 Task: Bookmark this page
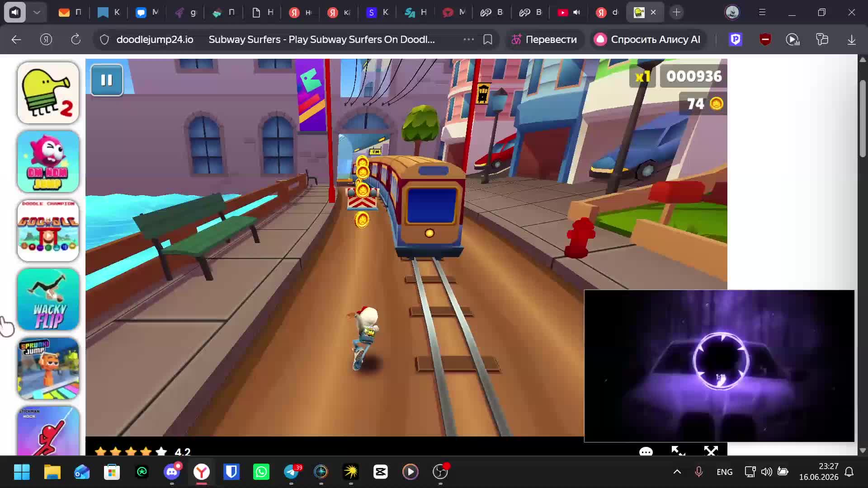[x=488, y=40]
